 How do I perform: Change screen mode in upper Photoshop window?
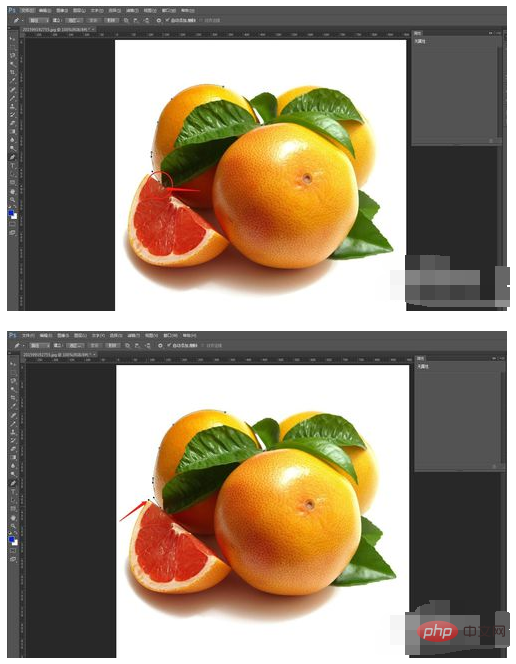pyautogui.click(x=12, y=233)
